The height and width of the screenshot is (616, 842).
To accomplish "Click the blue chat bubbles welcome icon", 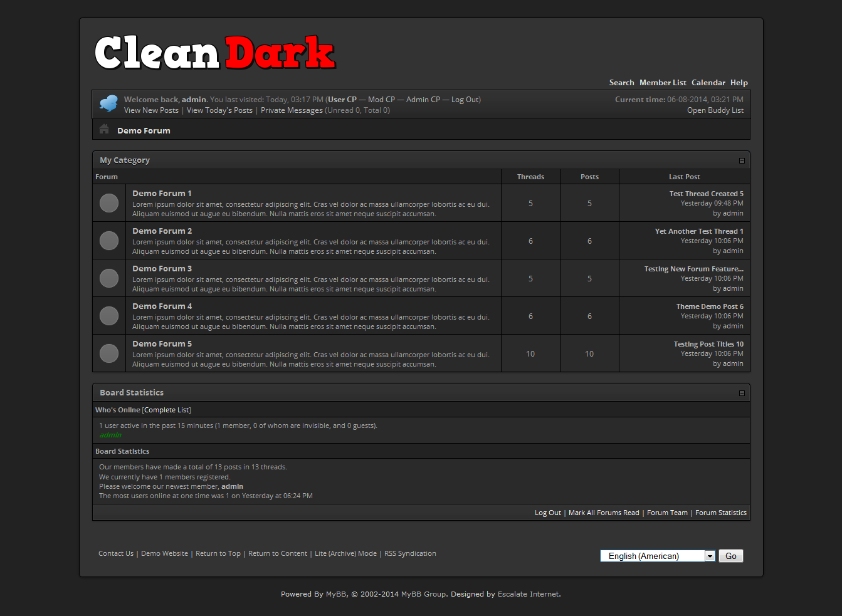I will point(108,103).
